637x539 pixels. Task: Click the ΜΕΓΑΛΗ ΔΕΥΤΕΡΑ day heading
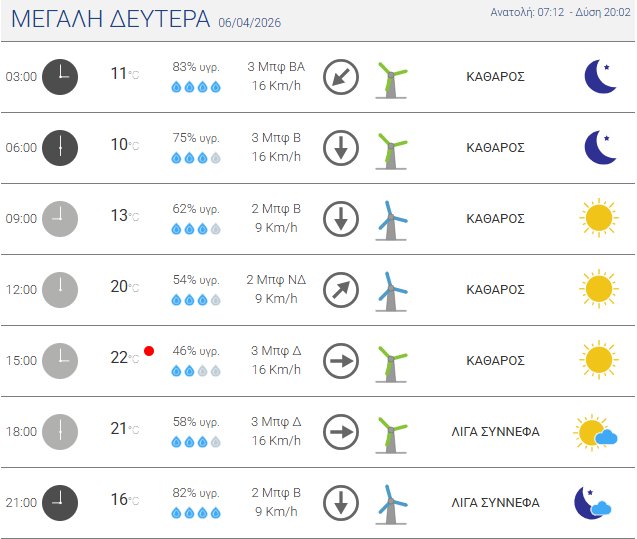pyautogui.click(x=110, y=19)
